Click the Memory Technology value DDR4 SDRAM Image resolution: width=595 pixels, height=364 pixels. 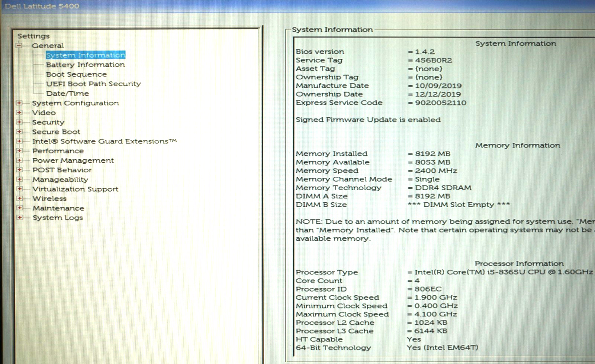[x=443, y=188]
